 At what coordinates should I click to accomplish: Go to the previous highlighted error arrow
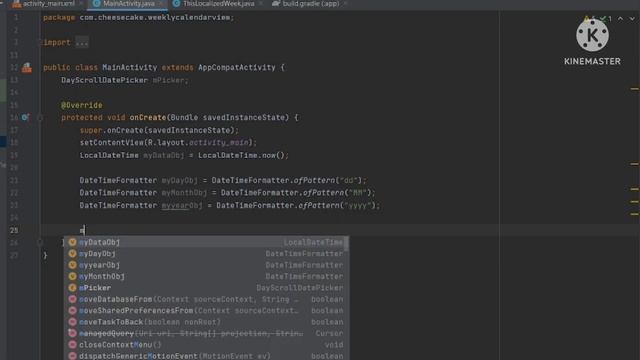coord(620,19)
